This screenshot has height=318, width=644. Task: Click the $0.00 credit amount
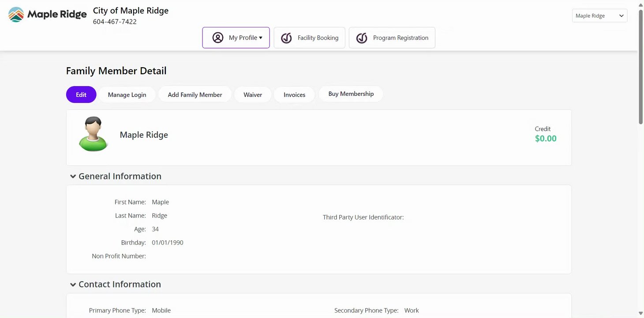pos(546,139)
